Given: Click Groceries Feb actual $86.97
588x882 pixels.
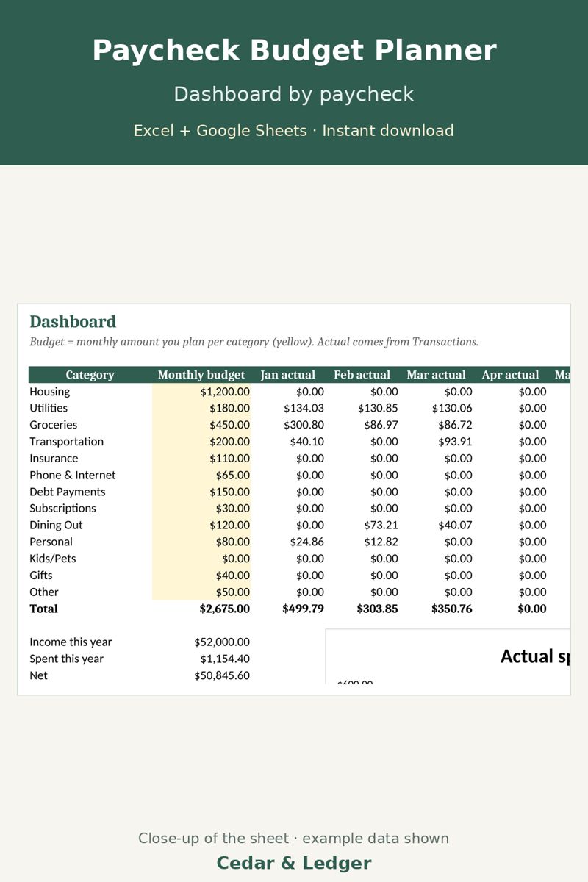Looking at the screenshot, I should [x=381, y=425].
